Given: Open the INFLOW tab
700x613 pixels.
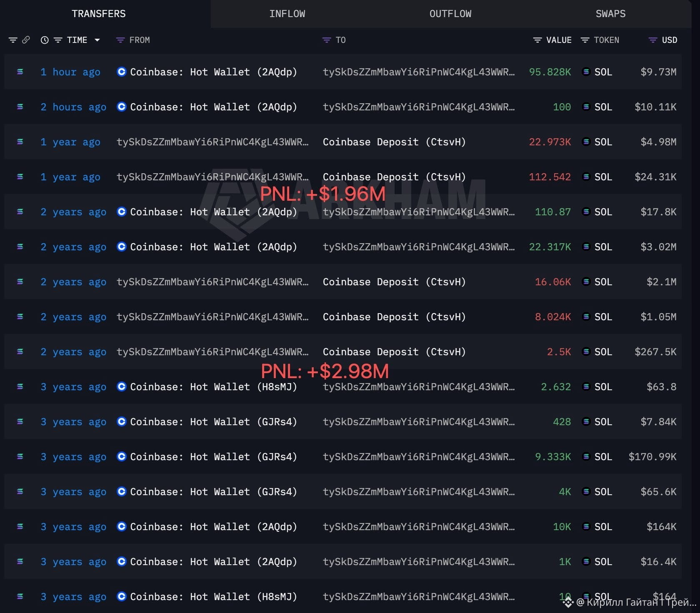Looking at the screenshot, I should [x=287, y=14].
